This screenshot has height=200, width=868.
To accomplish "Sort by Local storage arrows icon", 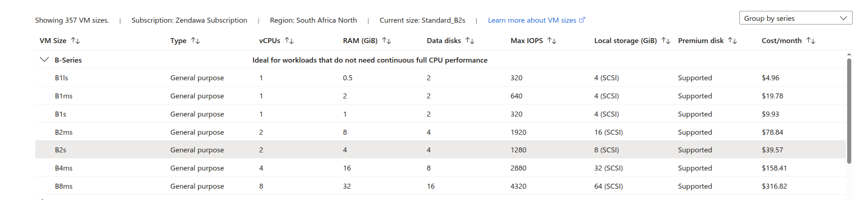I will point(666,41).
